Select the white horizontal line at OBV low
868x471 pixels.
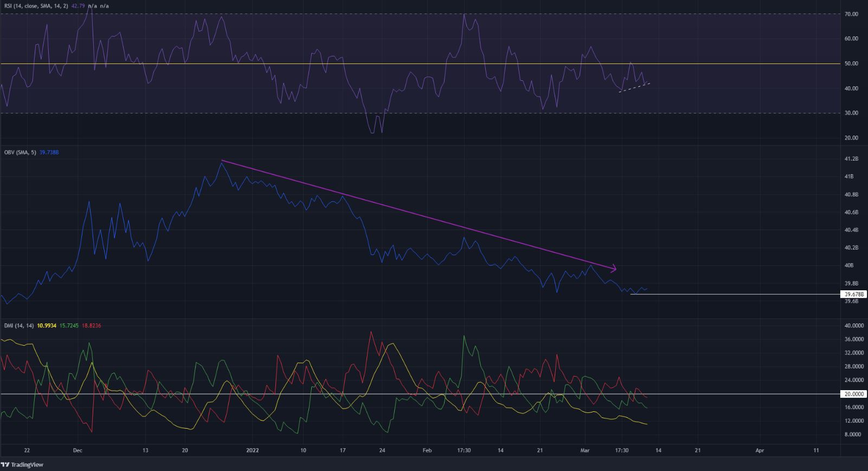point(732,294)
